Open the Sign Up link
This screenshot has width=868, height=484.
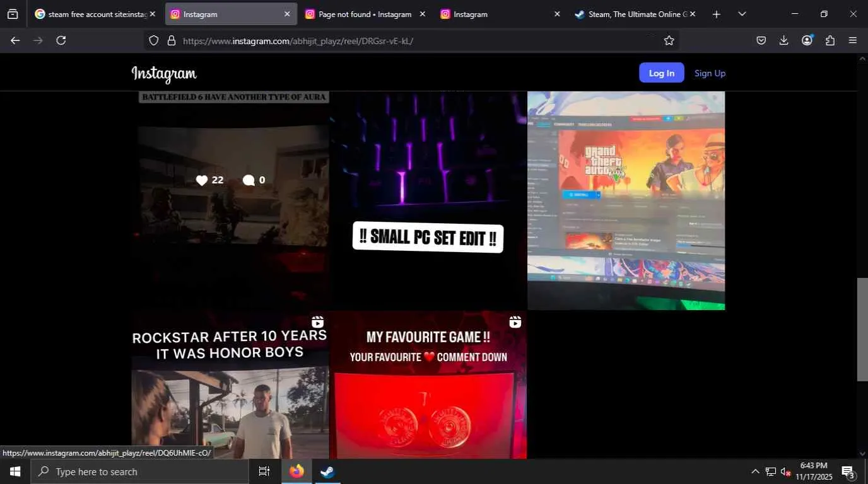pos(710,73)
